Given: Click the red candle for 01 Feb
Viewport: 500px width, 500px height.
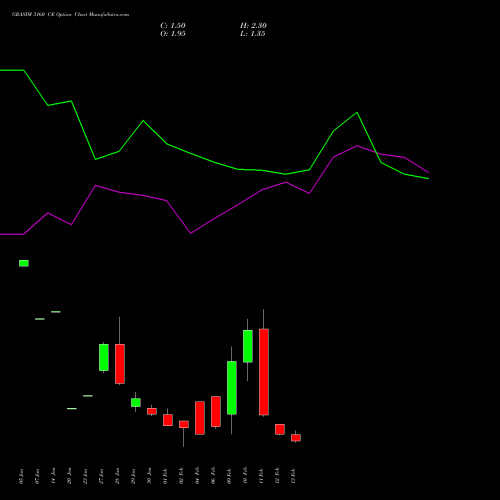Looking at the screenshot, I should coord(168,420).
